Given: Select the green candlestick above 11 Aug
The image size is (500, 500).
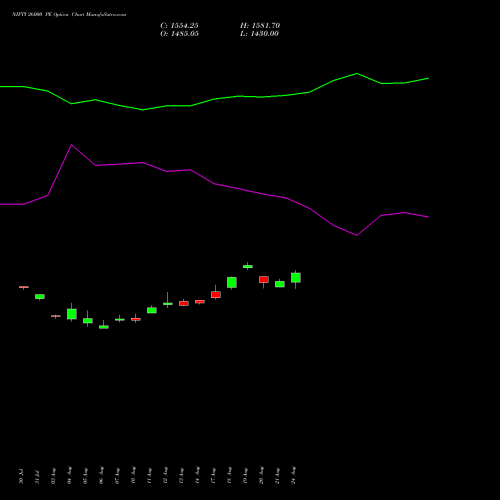Looking at the screenshot, I should click(x=152, y=310).
